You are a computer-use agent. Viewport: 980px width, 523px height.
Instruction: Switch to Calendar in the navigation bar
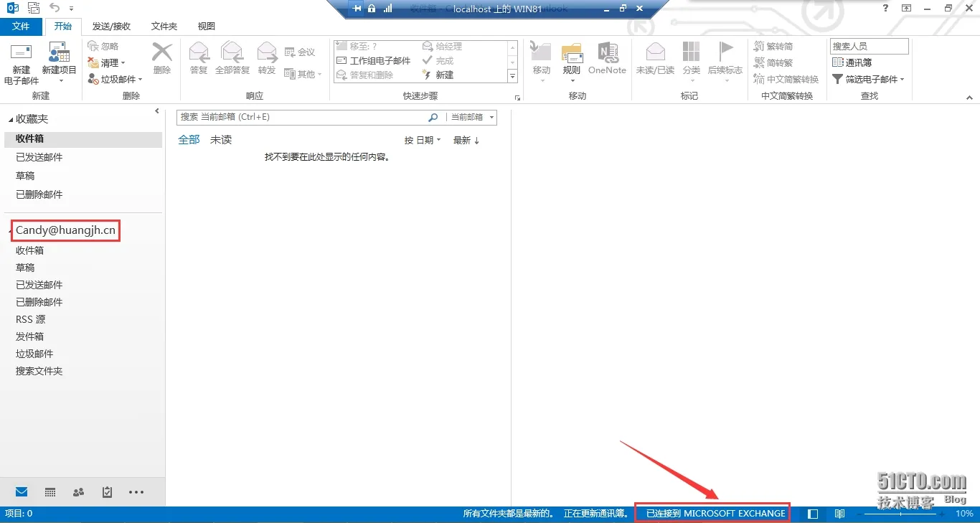tap(50, 492)
